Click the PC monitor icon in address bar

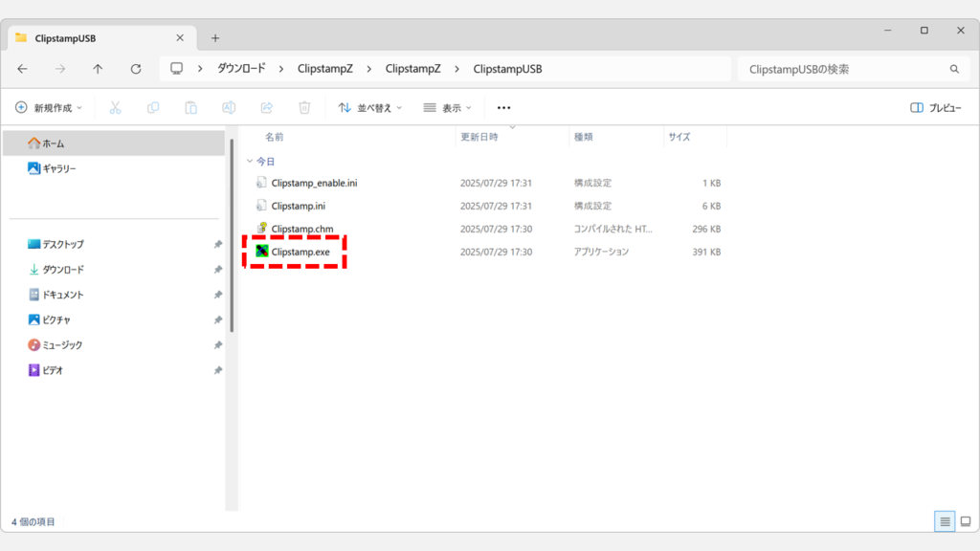pos(177,69)
